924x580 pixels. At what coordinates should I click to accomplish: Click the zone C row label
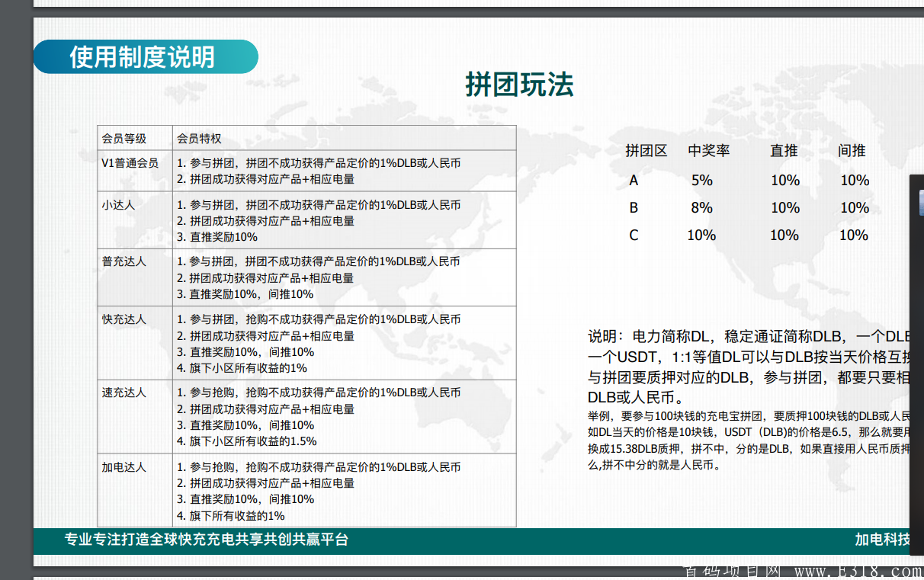(634, 236)
